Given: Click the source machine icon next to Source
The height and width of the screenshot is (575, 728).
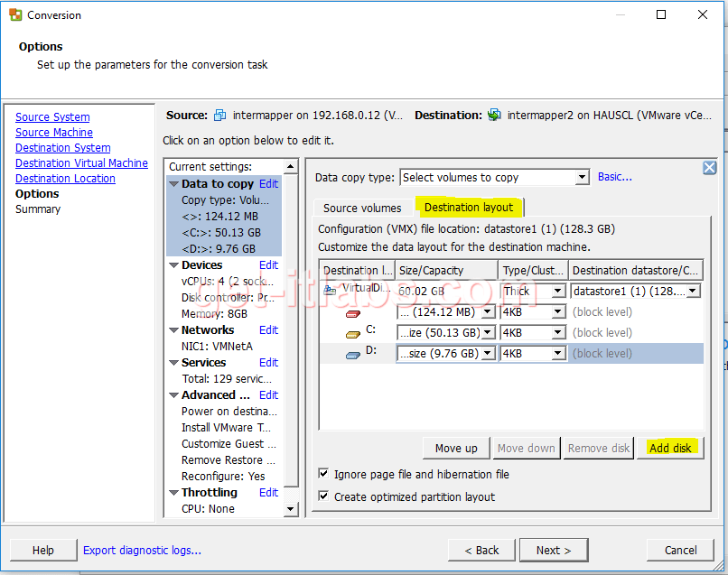Looking at the screenshot, I should [219, 116].
